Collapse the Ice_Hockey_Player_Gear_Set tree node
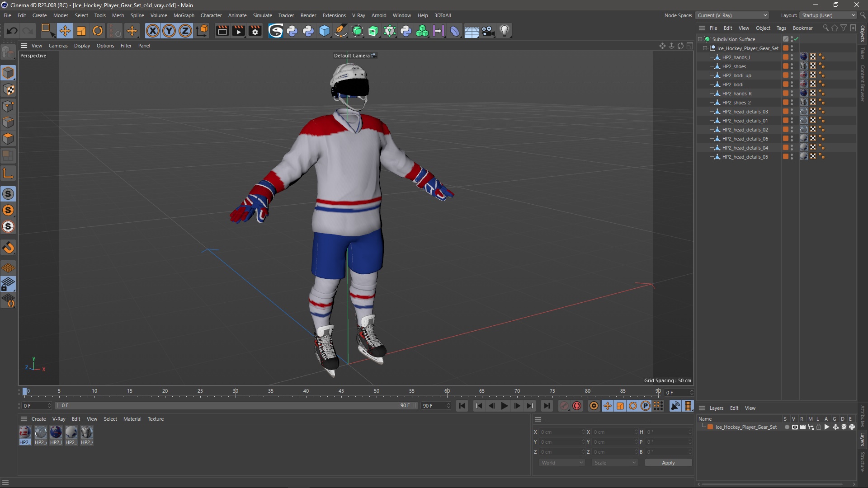Image resolution: width=868 pixels, height=488 pixels. (705, 48)
